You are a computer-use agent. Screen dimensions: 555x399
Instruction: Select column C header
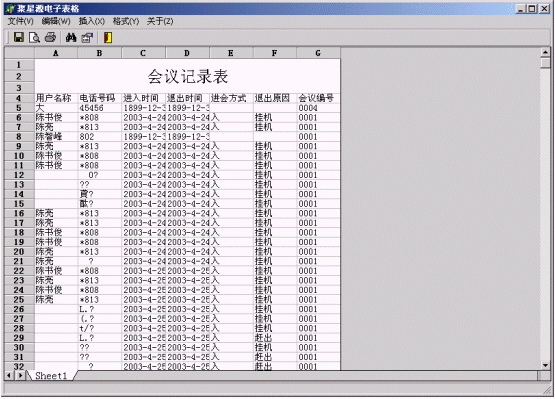[x=143, y=53]
